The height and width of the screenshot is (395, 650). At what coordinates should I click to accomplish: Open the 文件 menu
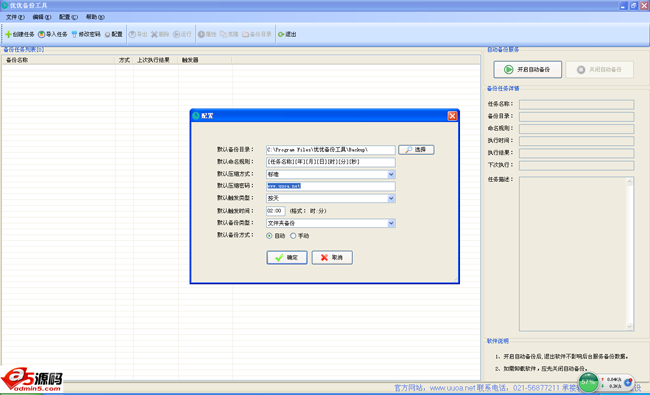pyautogui.click(x=15, y=17)
